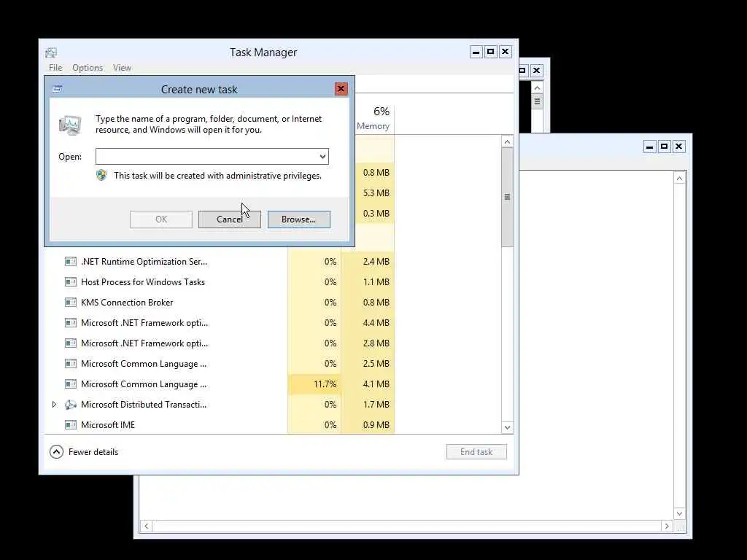Click the Microsoft Distributed Transaction process icon
Viewport: 747px width, 560px height.
tap(71, 405)
